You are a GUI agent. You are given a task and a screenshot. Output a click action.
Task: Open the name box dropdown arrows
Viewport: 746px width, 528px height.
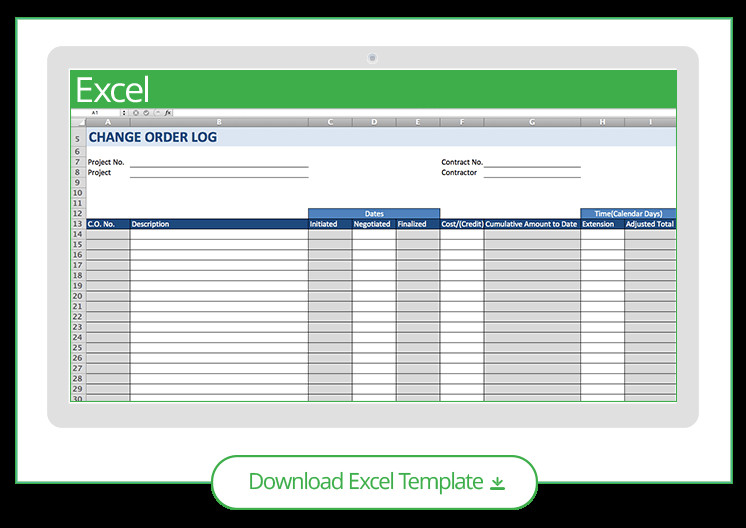[x=124, y=113]
